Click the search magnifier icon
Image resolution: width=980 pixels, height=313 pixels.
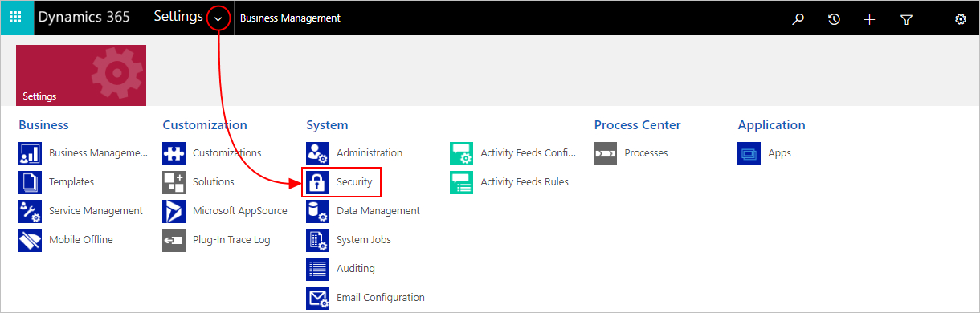(798, 19)
